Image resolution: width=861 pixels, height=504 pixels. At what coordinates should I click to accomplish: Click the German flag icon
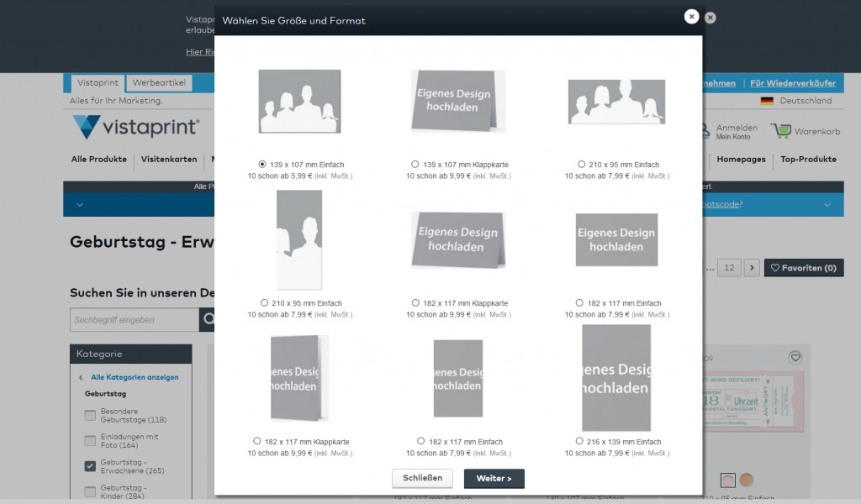pyautogui.click(x=767, y=101)
